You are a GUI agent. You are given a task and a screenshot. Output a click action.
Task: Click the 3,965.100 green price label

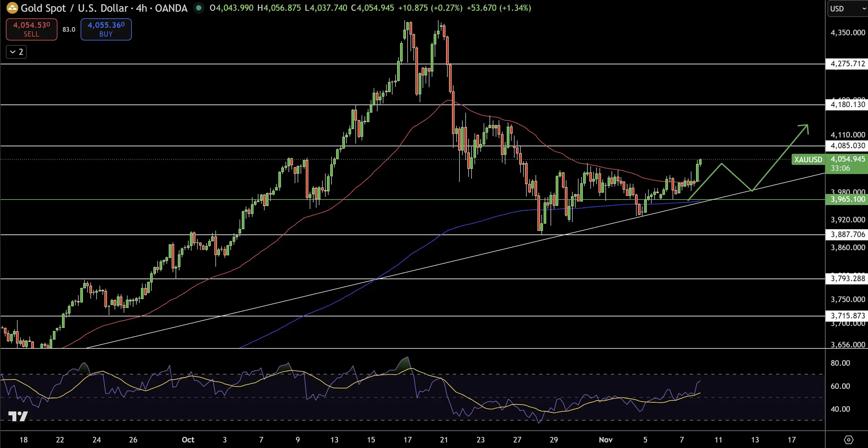[847, 199]
